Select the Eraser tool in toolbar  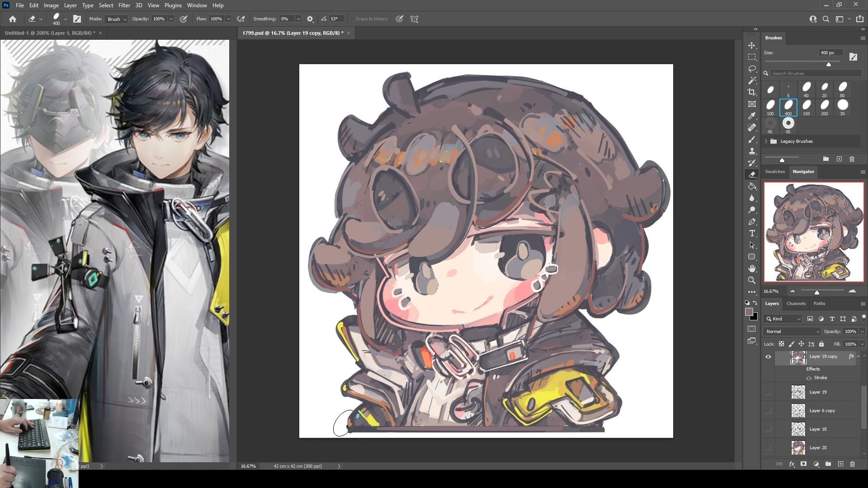pos(752,174)
